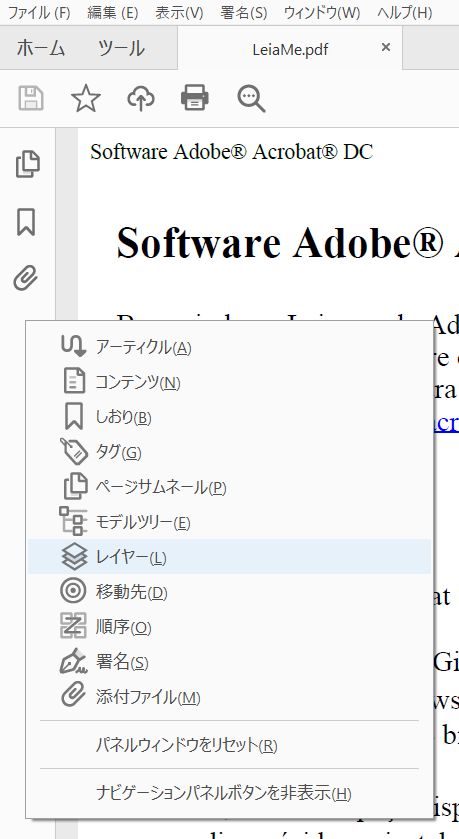Open the bookmarks sidebar icon
The width and height of the screenshot is (459, 839).
[x=26, y=222]
